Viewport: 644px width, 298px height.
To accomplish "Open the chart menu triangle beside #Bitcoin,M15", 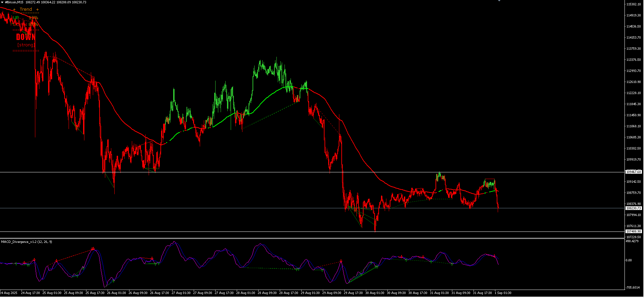I will [x=2, y=2].
